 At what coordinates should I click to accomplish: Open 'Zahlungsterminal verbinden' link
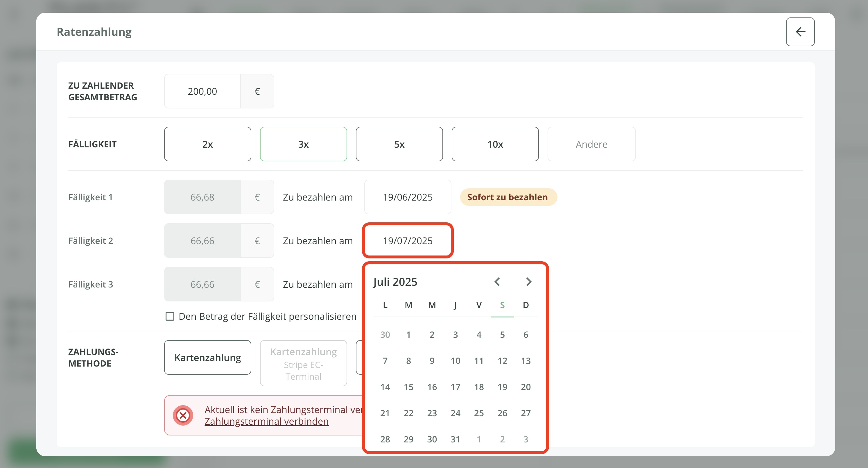point(266,421)
